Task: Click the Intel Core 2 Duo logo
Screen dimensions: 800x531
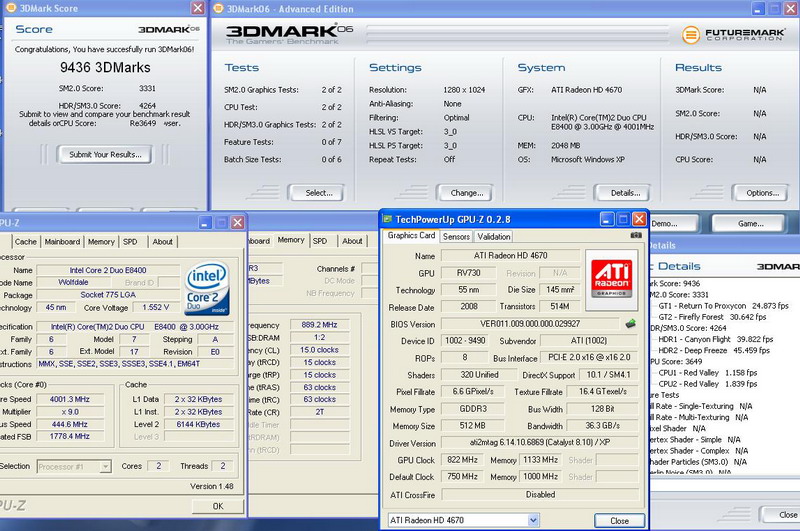Action: coord(207,288)
